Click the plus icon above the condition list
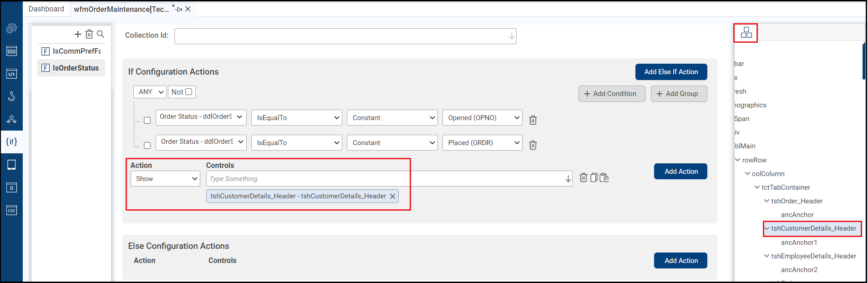This screenshot has height=283, width=868. point(78,34)
